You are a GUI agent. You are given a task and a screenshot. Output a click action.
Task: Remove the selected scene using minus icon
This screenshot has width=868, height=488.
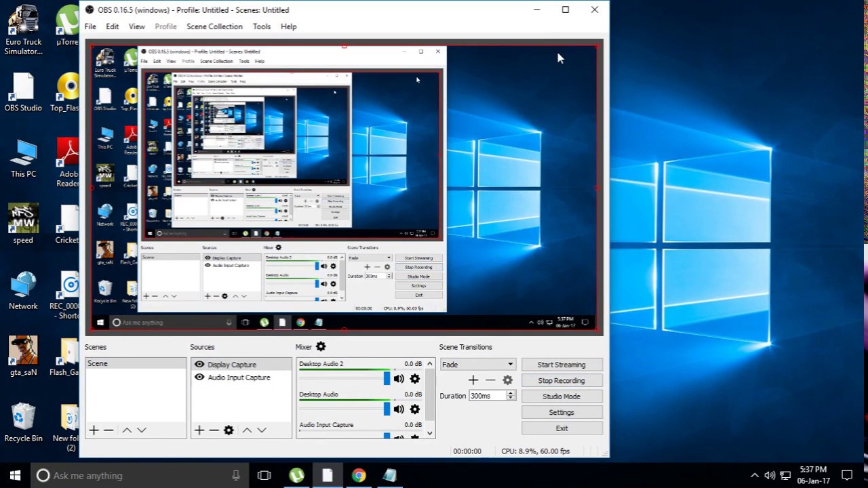108,430
